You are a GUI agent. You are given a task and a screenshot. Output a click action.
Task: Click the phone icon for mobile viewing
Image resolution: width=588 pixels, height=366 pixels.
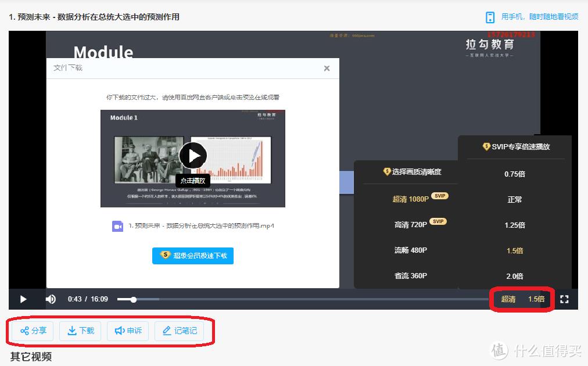point(490,17)
